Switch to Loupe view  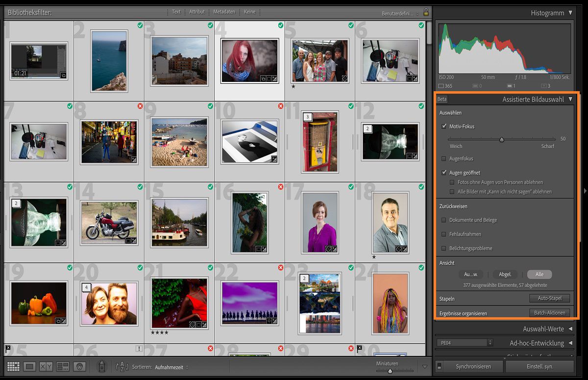click(x=29, y=366)
